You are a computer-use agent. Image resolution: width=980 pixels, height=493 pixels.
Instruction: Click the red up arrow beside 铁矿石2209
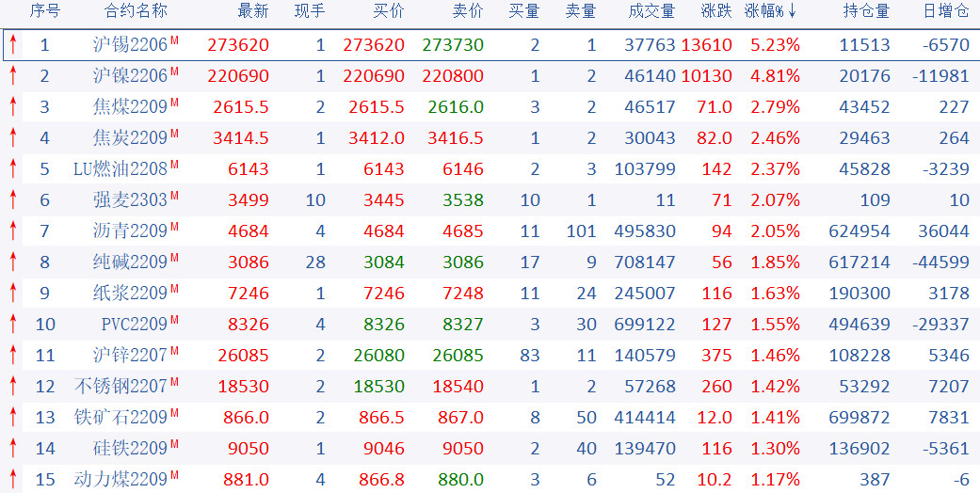click(x=13, y=418)
